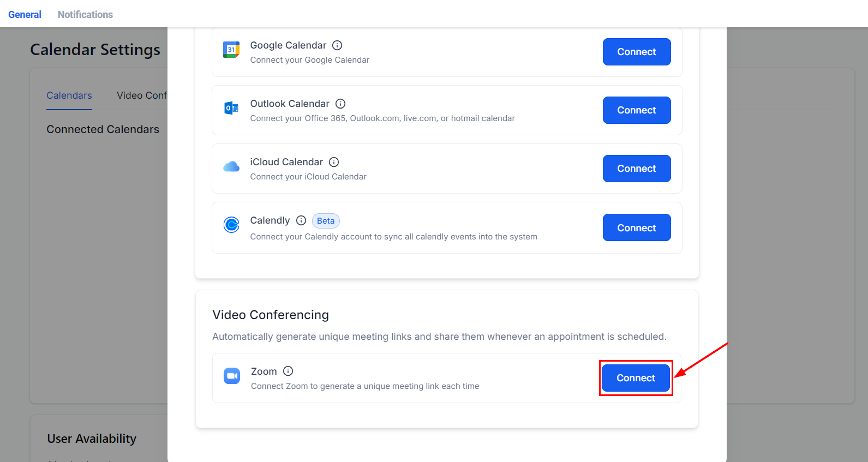This screenshot has width=868, height=462.
Task: Switch to the Video Conferencing tab
Action: coord(142,95)
